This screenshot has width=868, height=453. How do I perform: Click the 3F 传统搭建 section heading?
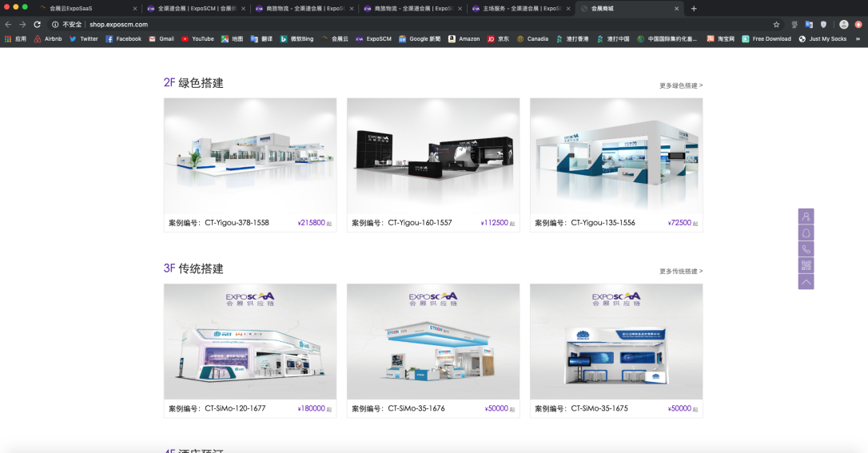tap(193, 268)
